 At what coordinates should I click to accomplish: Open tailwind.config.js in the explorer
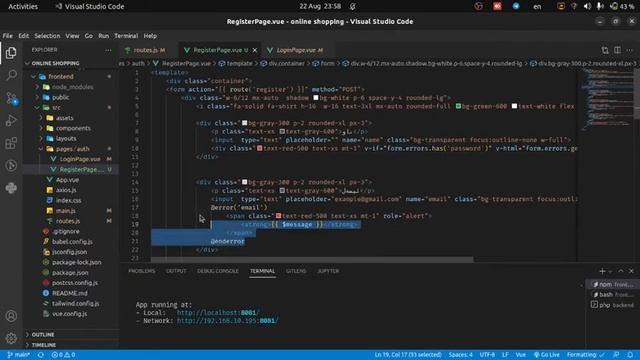click(76, 303)
